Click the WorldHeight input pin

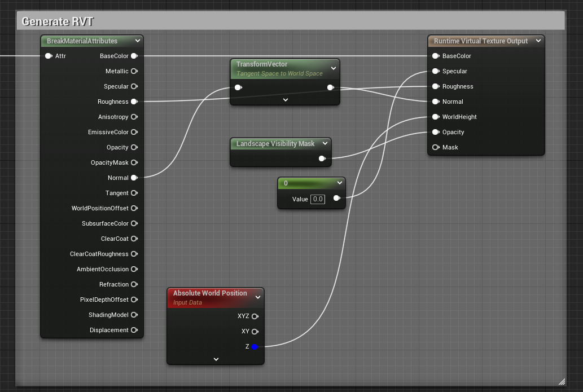[435, 117]
